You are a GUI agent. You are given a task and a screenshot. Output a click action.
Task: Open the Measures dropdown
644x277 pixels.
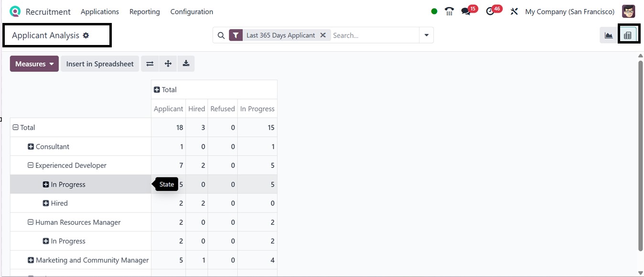pyautogui.click(x=34, y=64)
